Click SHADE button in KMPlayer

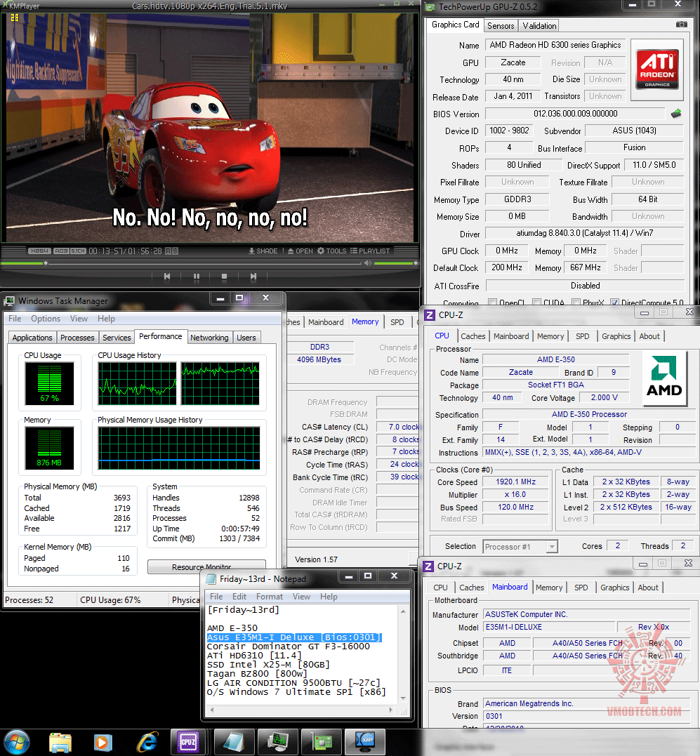[x=263, y=251]
